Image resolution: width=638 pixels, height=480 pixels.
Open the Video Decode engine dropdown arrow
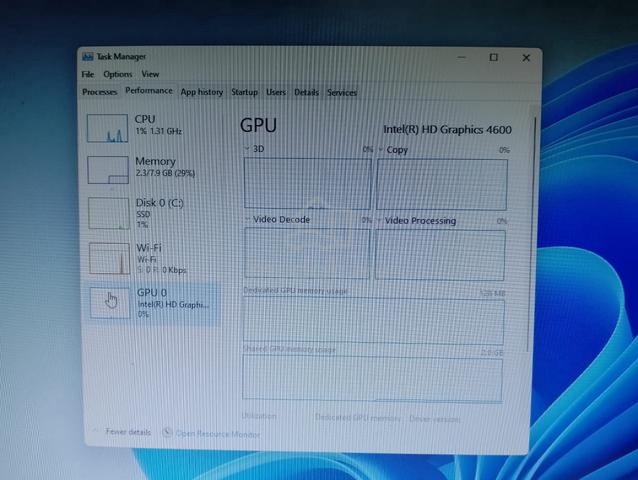[x=247, y=219]
